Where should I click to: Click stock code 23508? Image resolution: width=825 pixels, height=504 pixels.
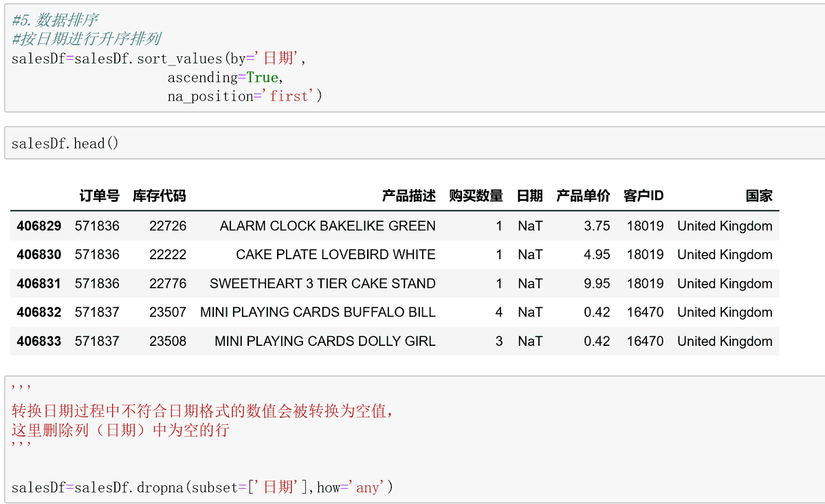[168, 341]
